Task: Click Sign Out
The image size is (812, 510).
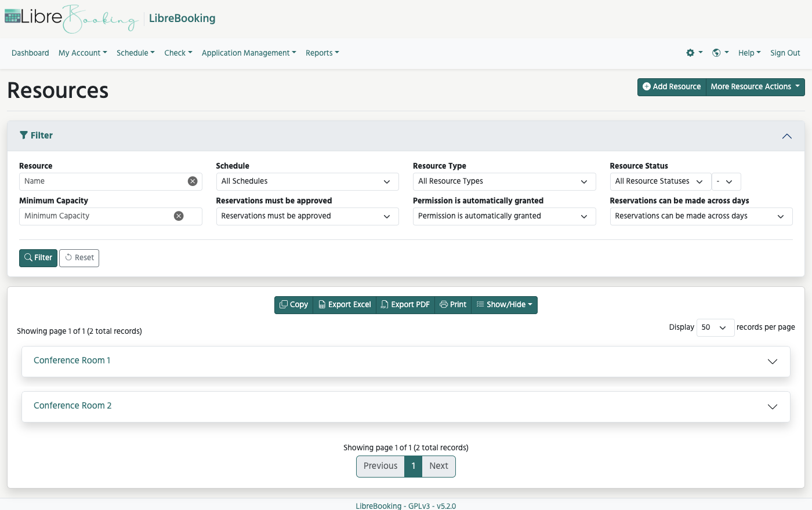Action: [x=785, y=53]
